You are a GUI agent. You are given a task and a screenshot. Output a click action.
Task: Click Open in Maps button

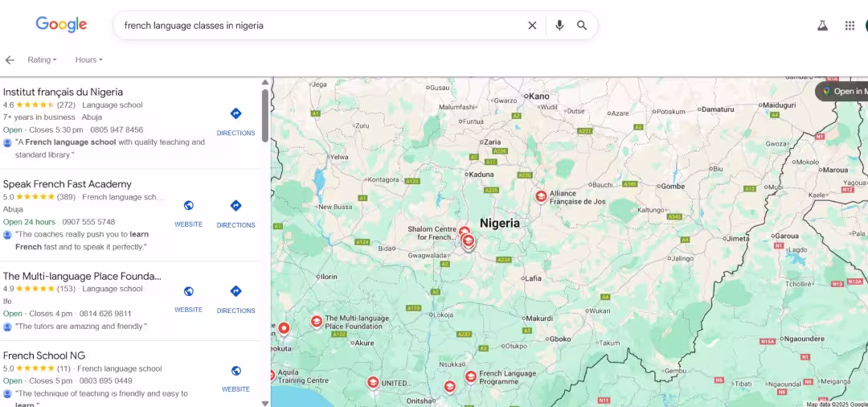click(x=842, y=92)
